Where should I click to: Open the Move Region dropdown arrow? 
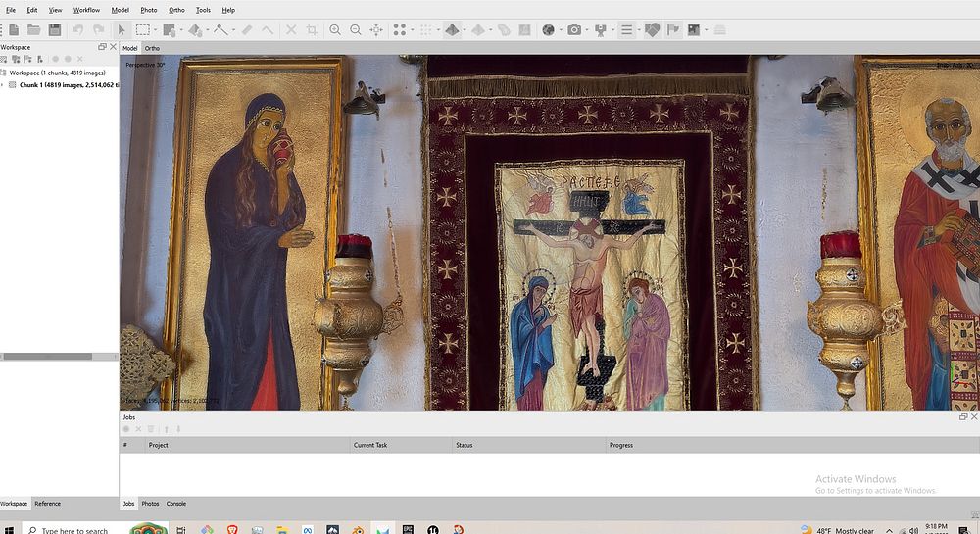click(181, 30)
